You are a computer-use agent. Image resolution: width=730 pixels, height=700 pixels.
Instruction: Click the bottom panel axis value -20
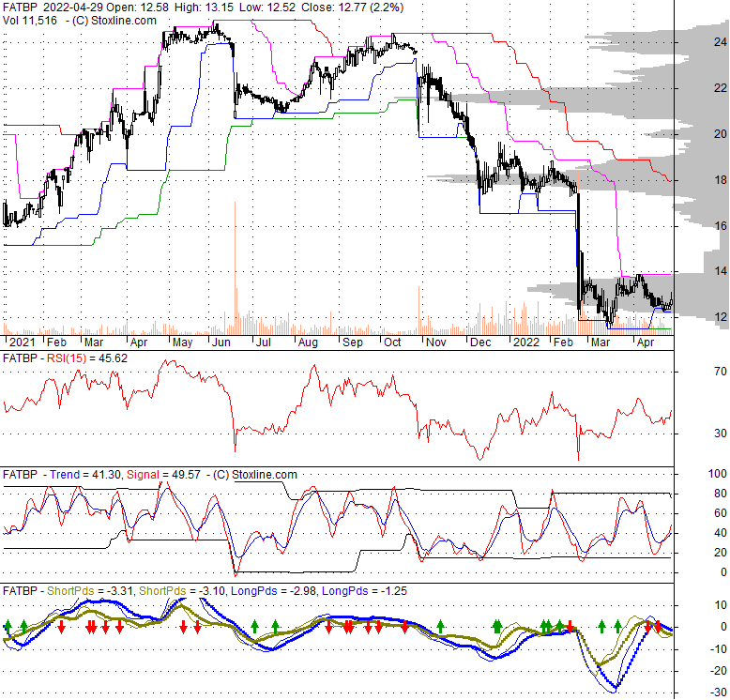pyautogui.click(x=718, y=671)
